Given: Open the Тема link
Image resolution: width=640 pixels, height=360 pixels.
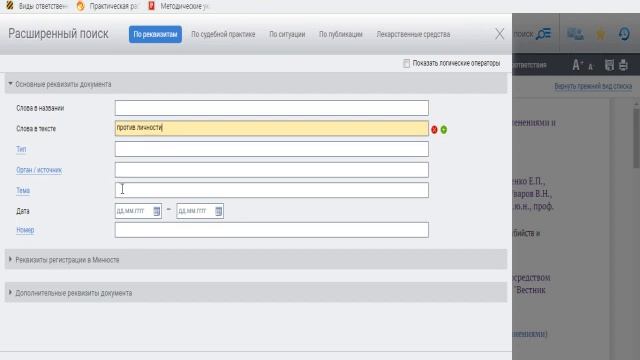Looking at the screenshot, I should 23,191.
